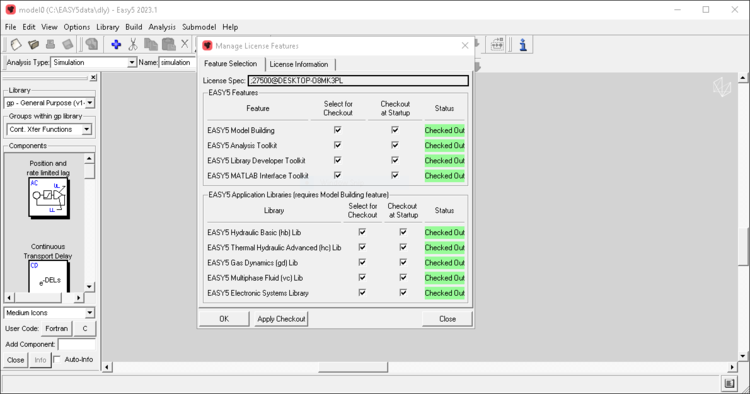Click the Apply Checkout button
The height and width of the screenshot is (394, 750).
click(x=281, y=319)
